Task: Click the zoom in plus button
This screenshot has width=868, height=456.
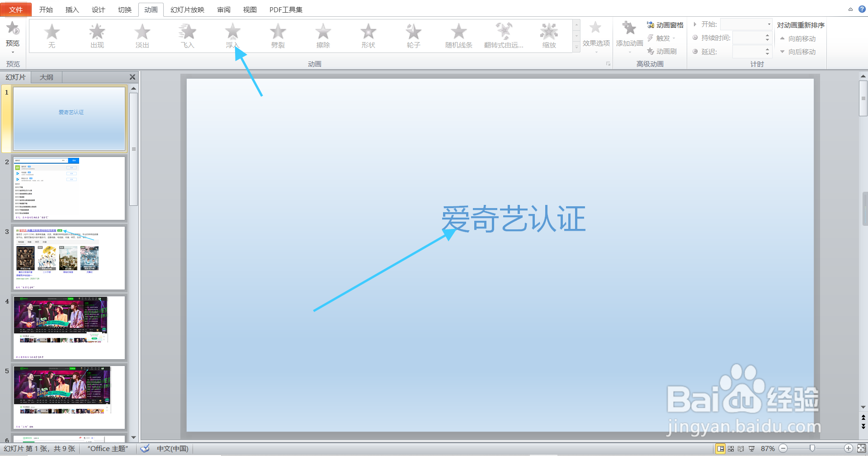Action: [x=848, y=449]
